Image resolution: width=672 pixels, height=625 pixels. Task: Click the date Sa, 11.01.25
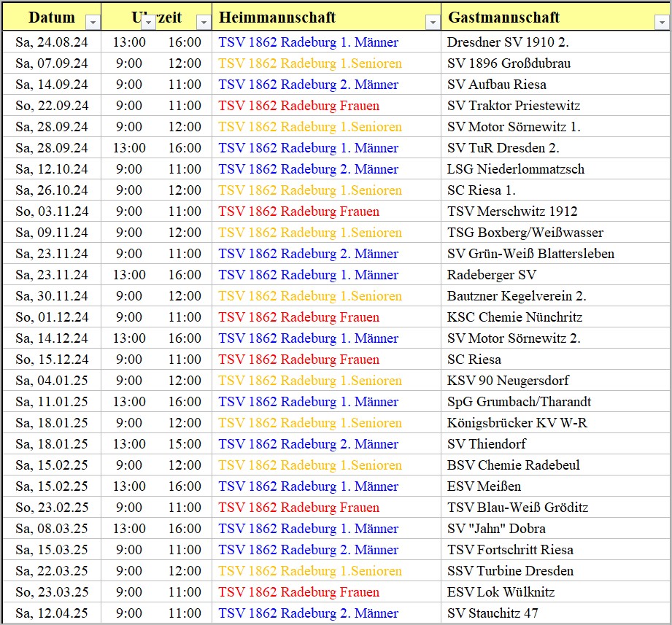tap(51, 401)
